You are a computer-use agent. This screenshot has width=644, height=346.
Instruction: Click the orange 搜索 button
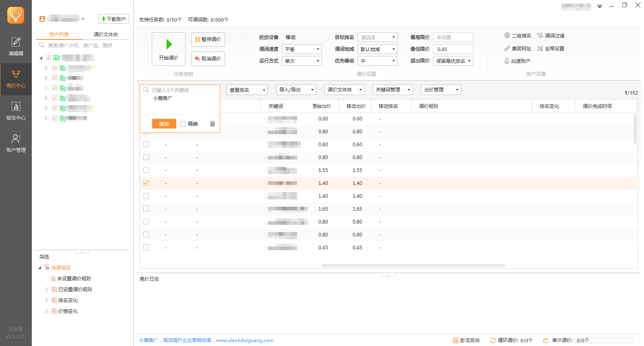pyautogui.click(x=164, y=124)
